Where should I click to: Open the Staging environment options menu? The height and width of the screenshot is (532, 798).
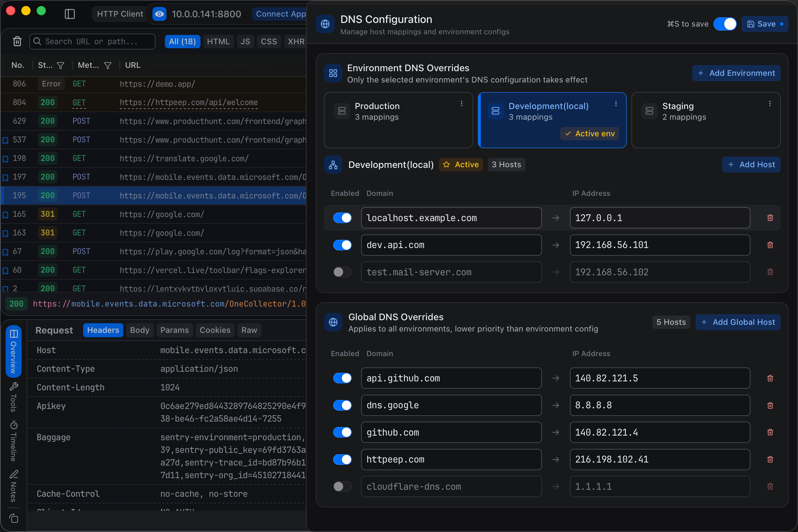(x=770, y=104)
